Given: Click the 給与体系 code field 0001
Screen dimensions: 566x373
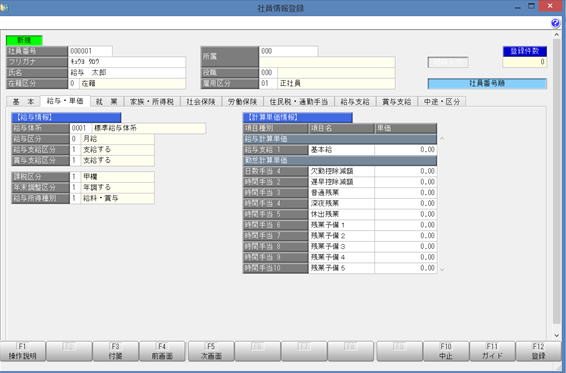Looking at the screenshot, I should (x=80, y=128).
